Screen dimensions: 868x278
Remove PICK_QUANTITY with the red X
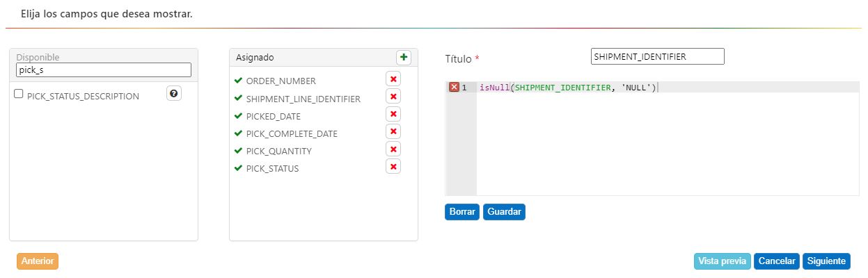pyautogui.click(x=393, y=149)
